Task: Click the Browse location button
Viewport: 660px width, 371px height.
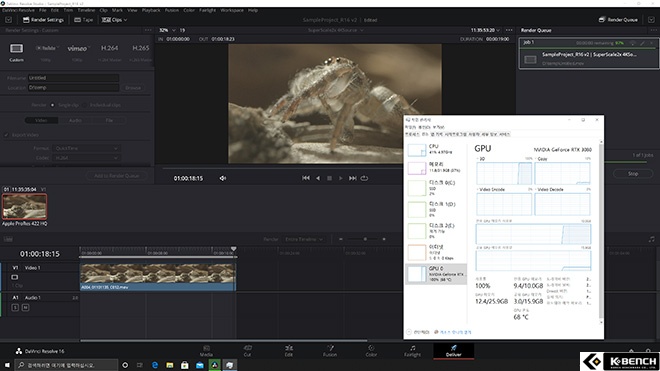Action: point(133,88)
